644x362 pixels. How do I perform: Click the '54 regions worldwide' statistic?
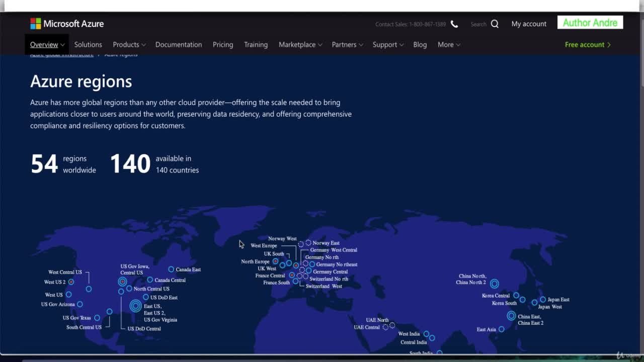[x=63, y=164]
